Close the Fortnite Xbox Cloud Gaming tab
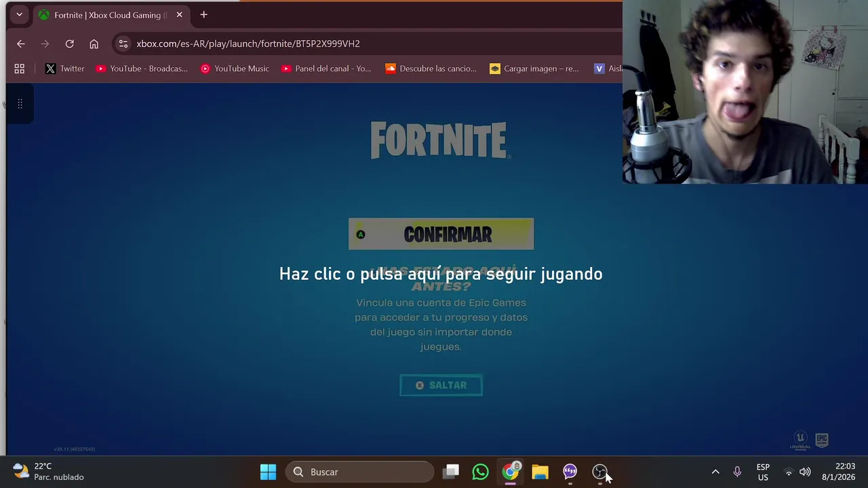The width and height of the screenshot is (868, 488). click(179, 15)
